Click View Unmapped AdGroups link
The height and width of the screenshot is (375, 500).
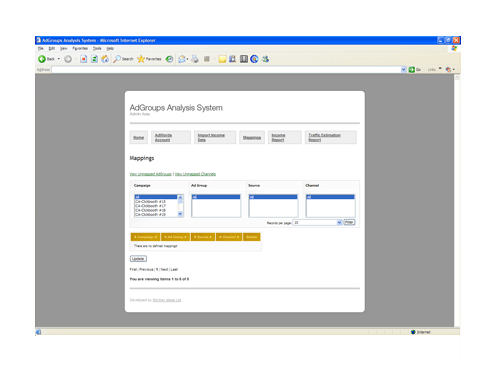pos(150,174)
